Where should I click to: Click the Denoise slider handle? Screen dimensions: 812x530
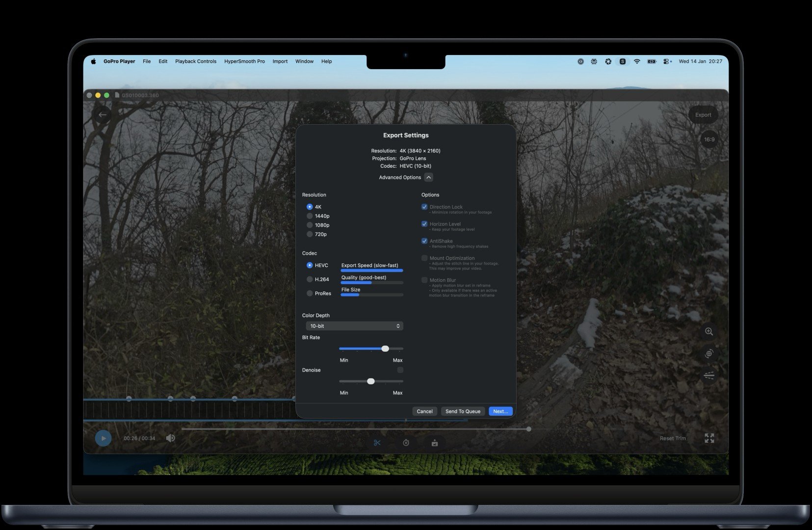371,381
